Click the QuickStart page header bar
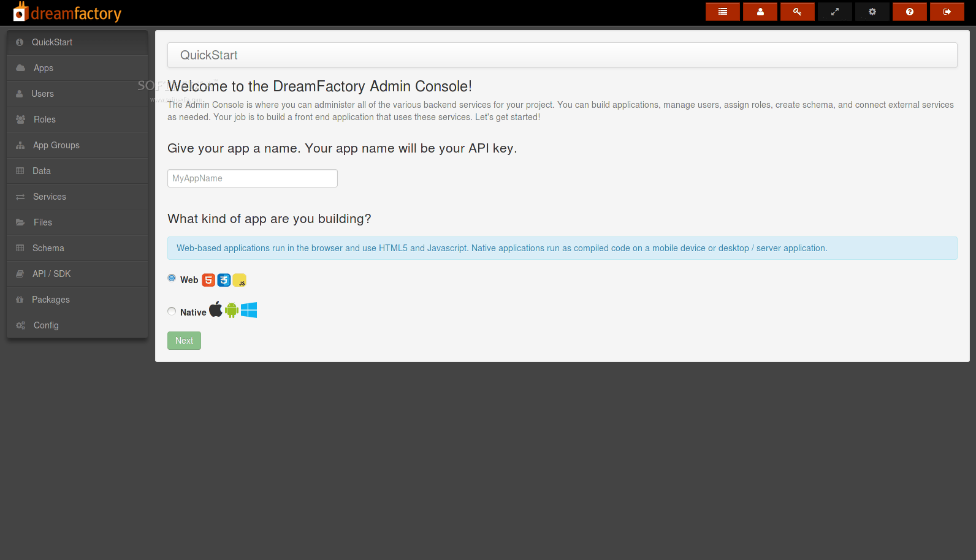This screenshot has width=976, height=560. click(x=562, y=55)
